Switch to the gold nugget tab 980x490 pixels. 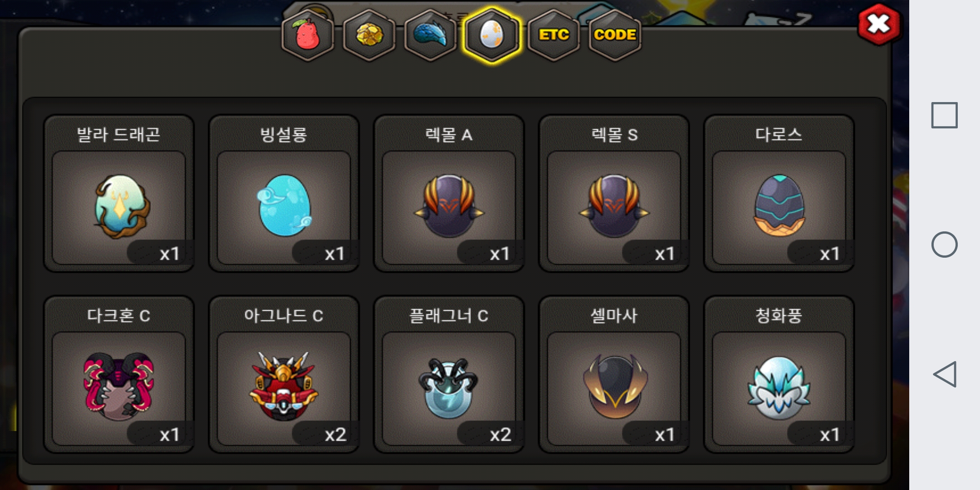369,35
